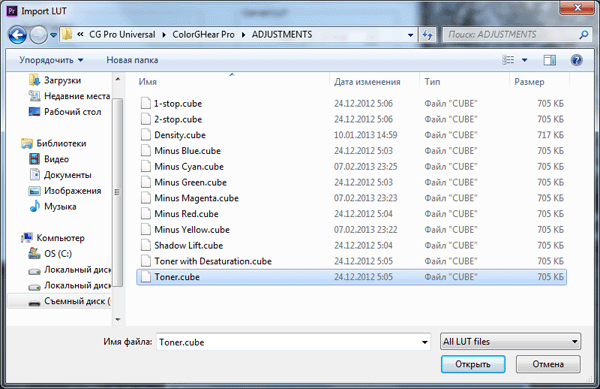
Task: Open recent locations dropdown beside nav arrows
Action: [x=54, y=35]
